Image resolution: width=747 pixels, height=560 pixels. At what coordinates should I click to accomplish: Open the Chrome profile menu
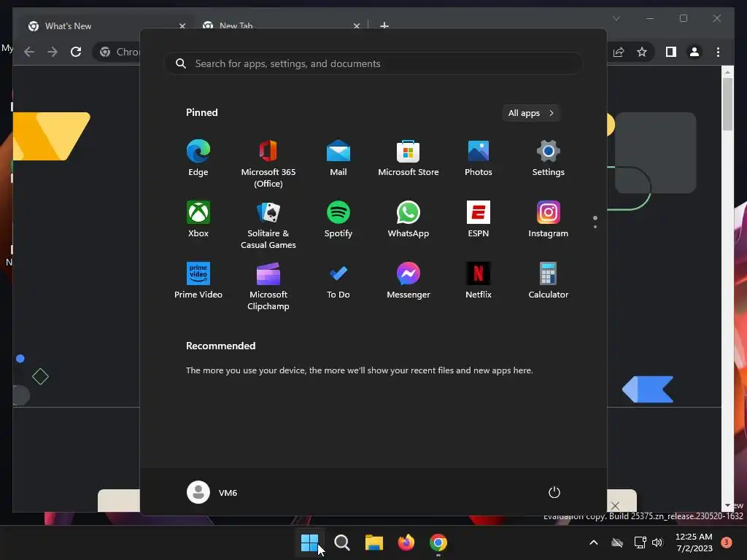(694, 52)
